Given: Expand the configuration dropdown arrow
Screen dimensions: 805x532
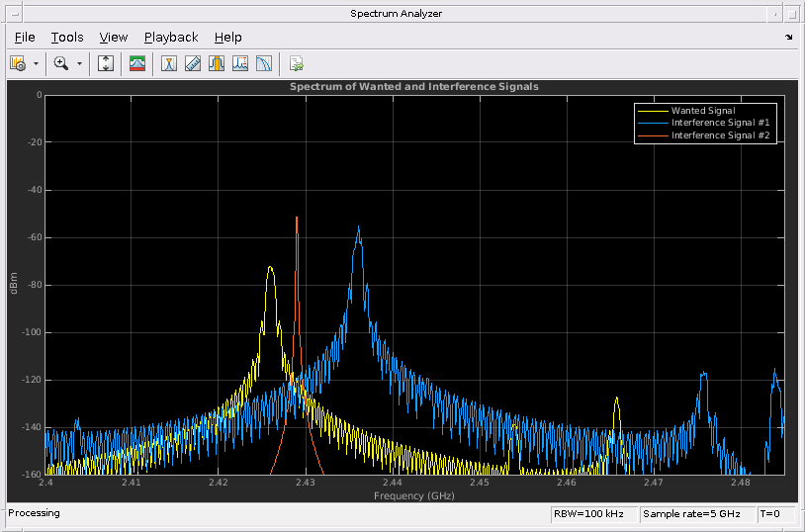Looking at the screenshot, I should 36,63.
